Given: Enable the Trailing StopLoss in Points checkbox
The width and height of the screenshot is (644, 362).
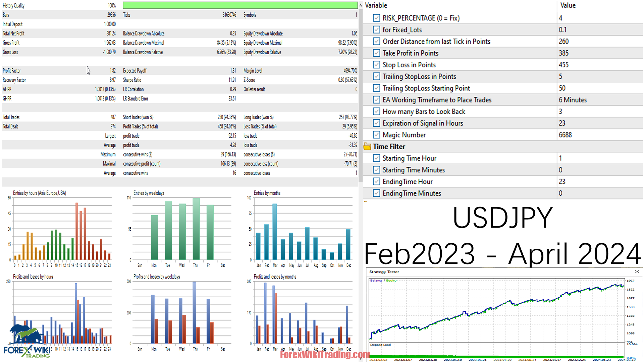Looking at the screenshot, I should pos(376,76).
